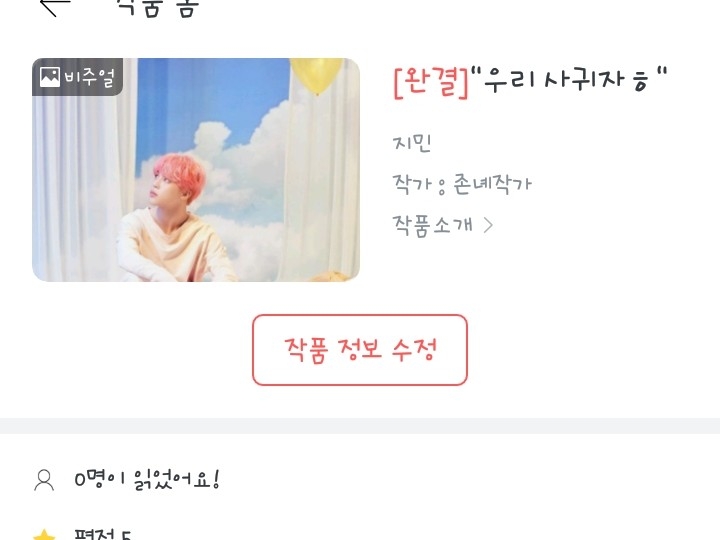Tap the yellow balloon in cover image
The image size is (720, 540).
pyautogui.click(x=316, y=75)
